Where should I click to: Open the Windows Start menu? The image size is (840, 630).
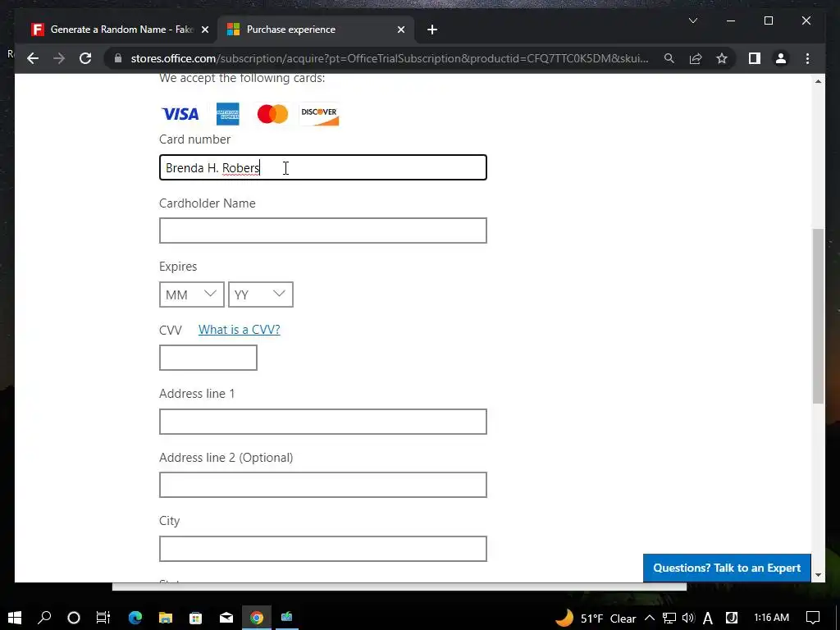(15, 618)
